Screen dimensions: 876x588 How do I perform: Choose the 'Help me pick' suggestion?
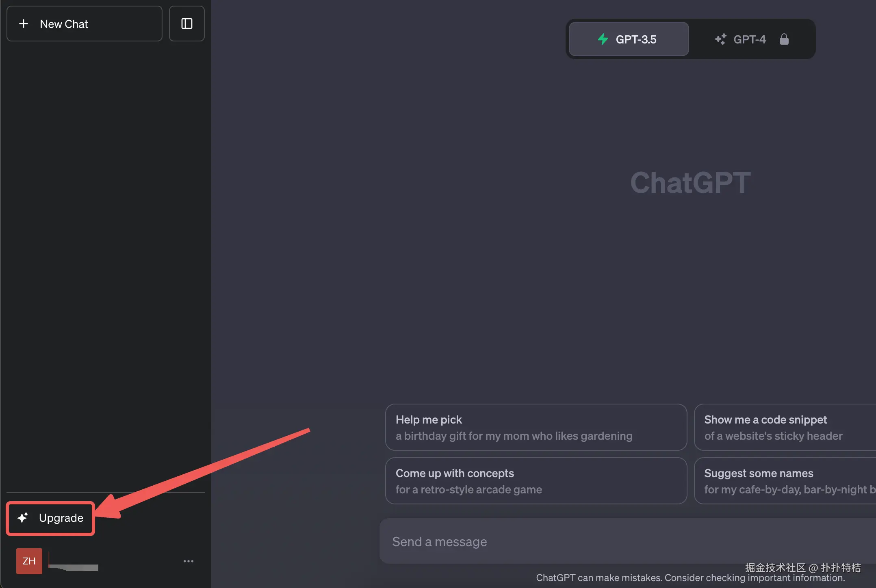click(536, 427)
